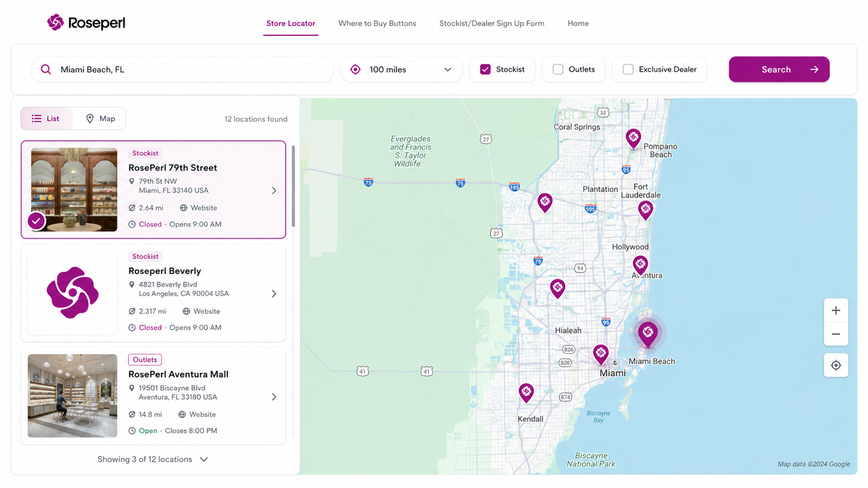Switch to List view

point(46,119)
